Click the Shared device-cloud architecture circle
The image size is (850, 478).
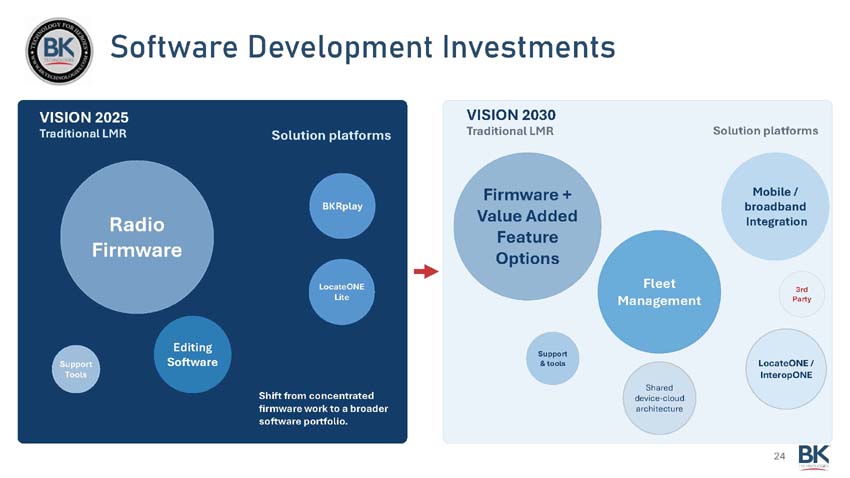(658, 398)
